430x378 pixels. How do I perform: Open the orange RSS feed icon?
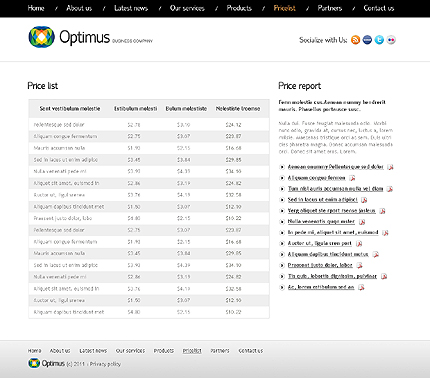(x=356, y=40)
